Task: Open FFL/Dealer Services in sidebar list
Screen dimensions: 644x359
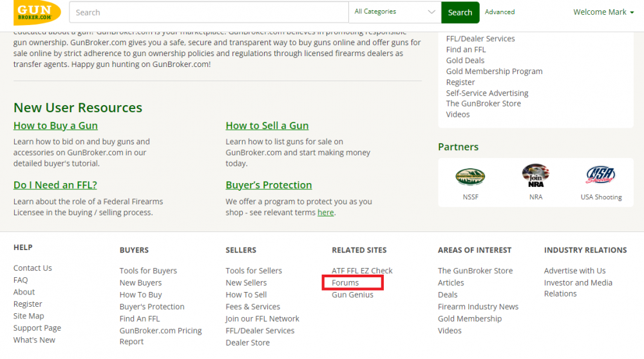Action: [480, 39]
